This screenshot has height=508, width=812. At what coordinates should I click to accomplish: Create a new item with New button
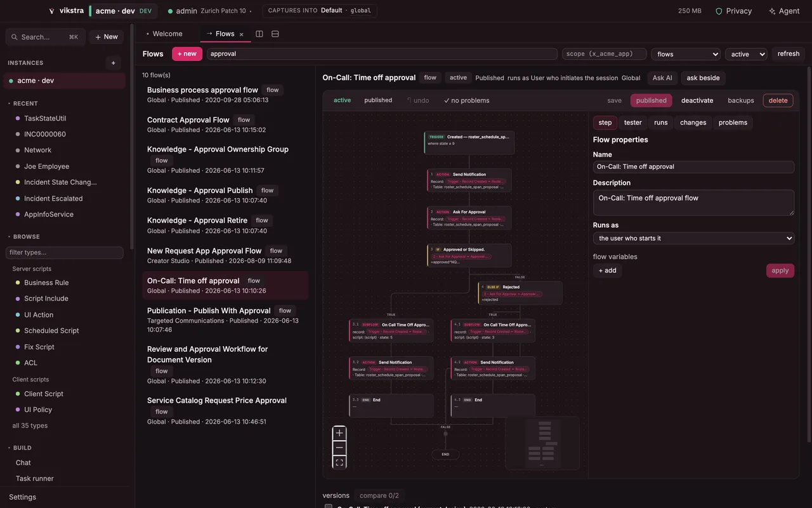107,37
